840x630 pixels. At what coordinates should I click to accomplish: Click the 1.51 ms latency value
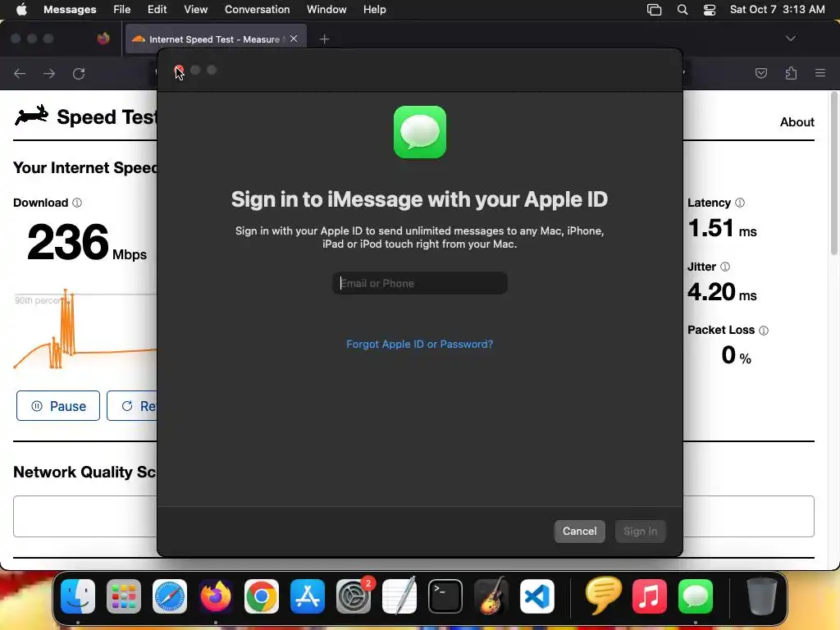click(722, 229)
